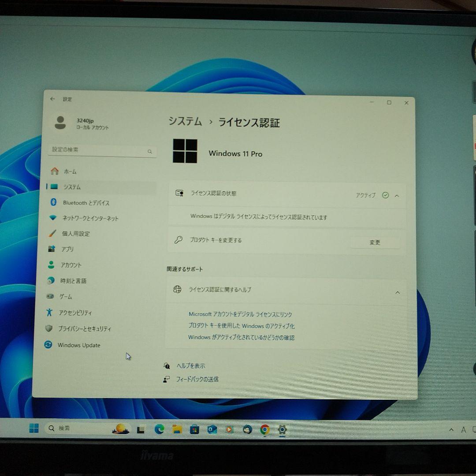476x476 pixels.
Task: Click the key icon beside プロダクト キーを変更する
Action: 178,240
